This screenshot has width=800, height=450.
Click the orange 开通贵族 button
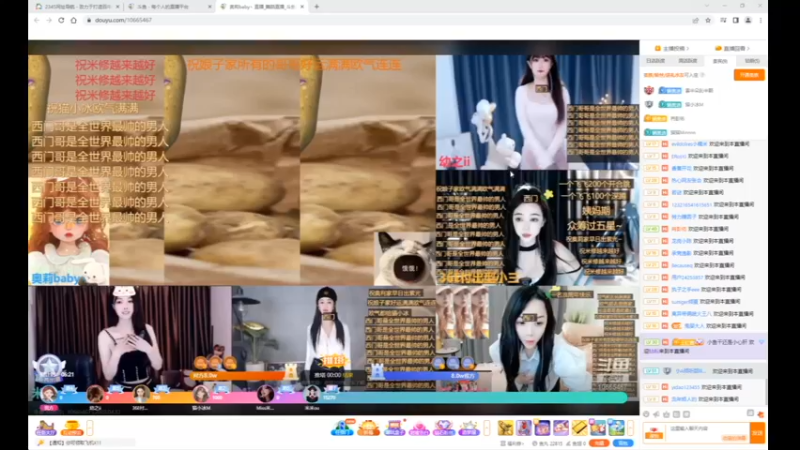[749, 75]
